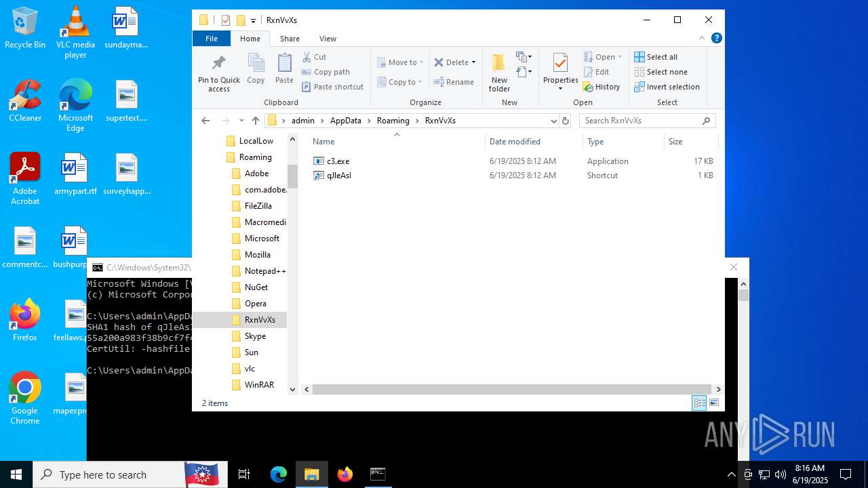Sort by Type column header
The width and height of the screenshot is (868, 488).
pos(623,142)
